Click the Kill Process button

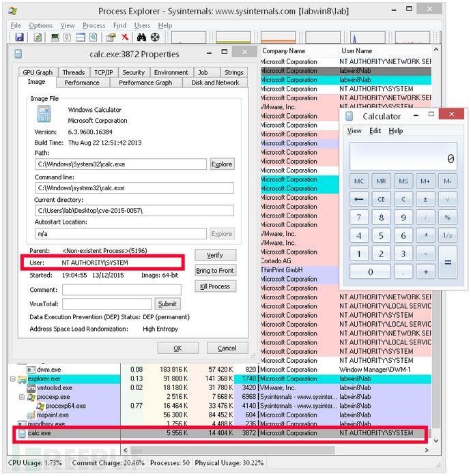(x=215, y=286)
